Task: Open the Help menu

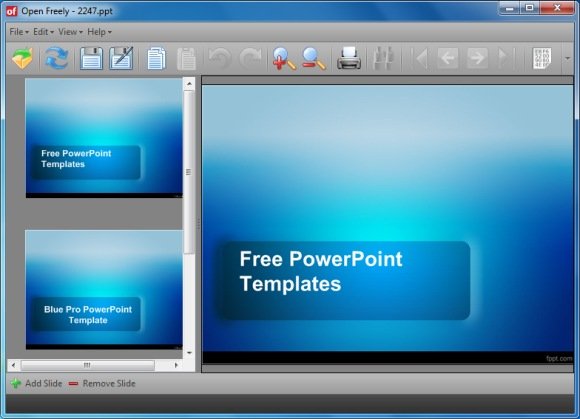Action: [x=99, y=32]
